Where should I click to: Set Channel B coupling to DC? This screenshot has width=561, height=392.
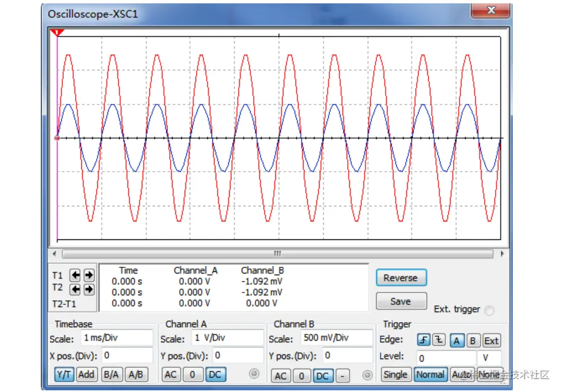[x=322, y=376]
